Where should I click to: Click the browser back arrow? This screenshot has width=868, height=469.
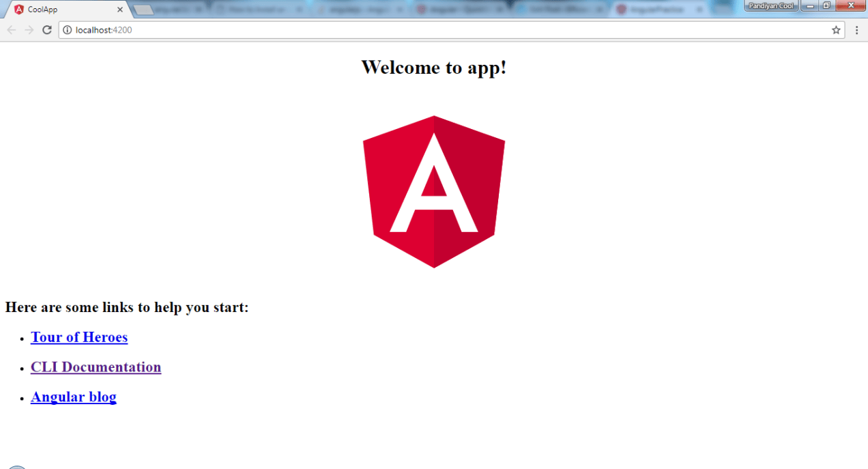click(x=12, y=30)
